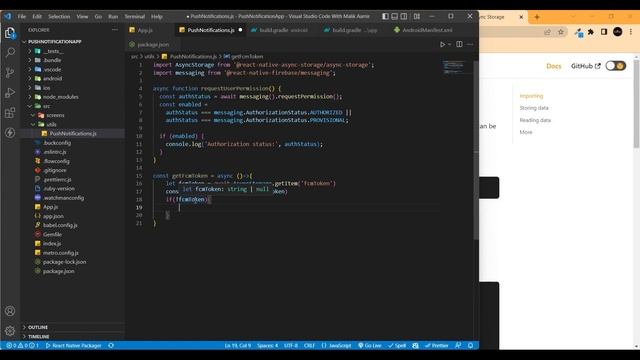Image resolution: width=640 pixels, height=360 pixels.
Task: Click the CRLF line ending indicator
Action: 309,346
